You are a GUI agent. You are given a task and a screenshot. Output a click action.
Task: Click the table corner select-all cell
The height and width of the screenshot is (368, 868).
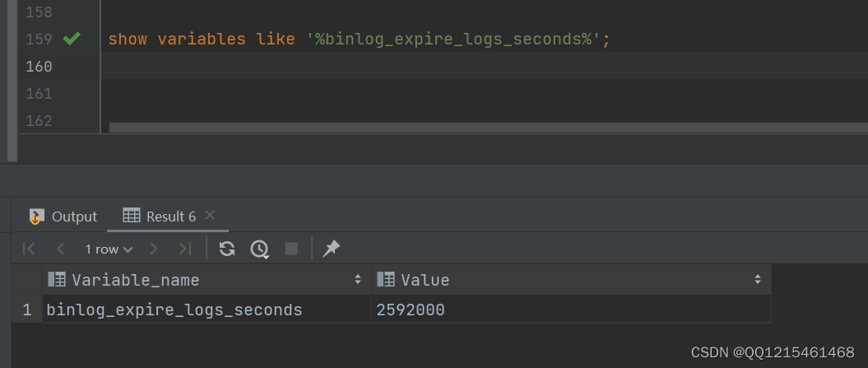click(x=26, y=280)
